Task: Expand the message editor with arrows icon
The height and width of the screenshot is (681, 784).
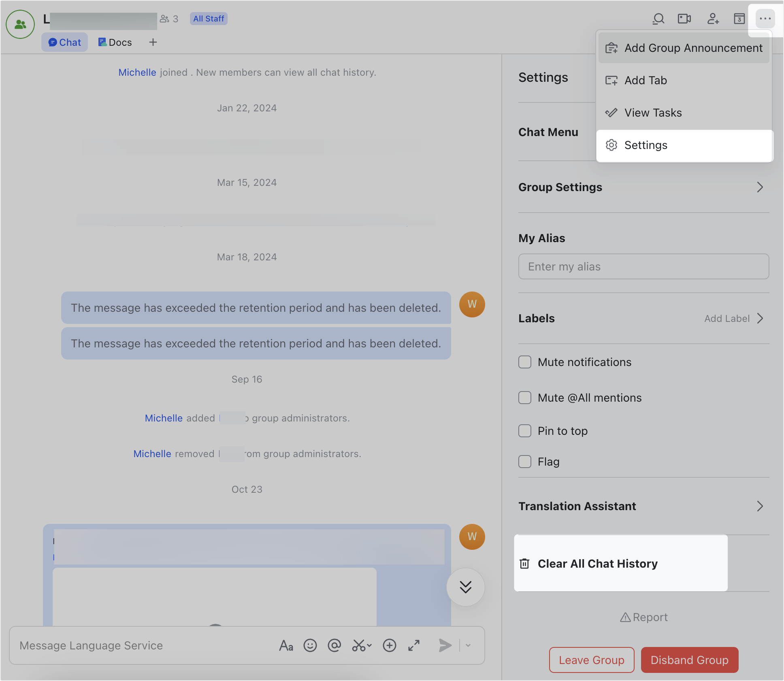Action: 414,645
